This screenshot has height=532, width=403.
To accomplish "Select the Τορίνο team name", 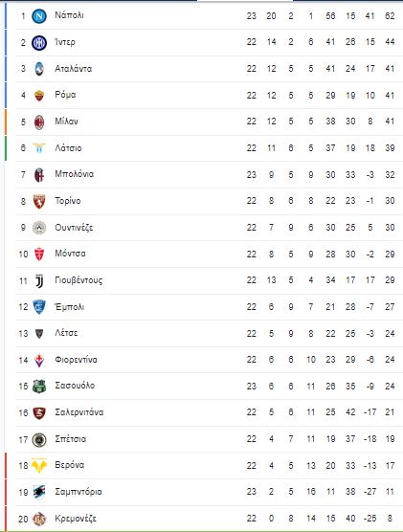I will click(x=68, y=201).
